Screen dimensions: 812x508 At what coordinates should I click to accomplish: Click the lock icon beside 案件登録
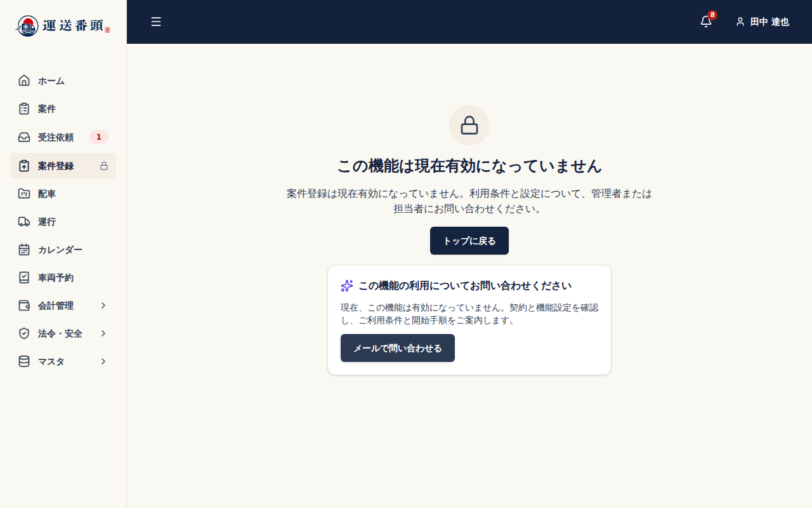(104, 166)
